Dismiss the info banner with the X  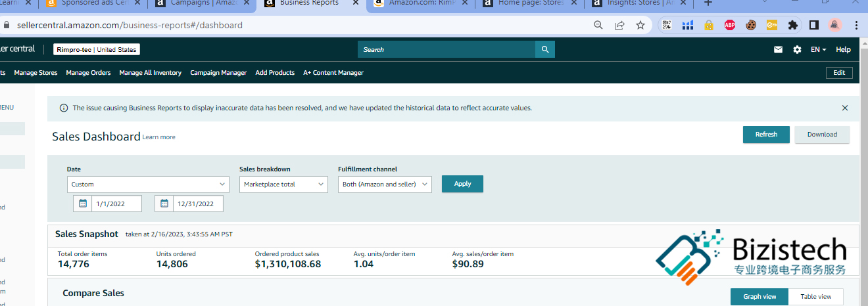[x=845, y=108]
